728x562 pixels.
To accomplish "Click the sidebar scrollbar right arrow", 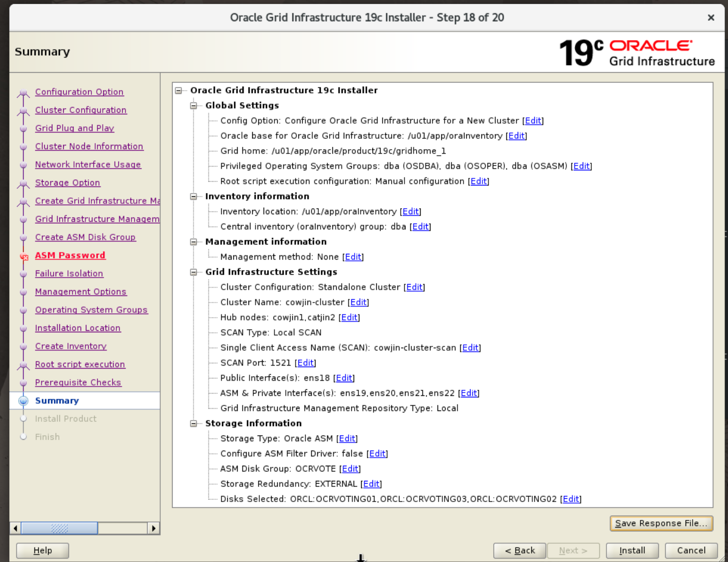I will click(x=154, y=528).
